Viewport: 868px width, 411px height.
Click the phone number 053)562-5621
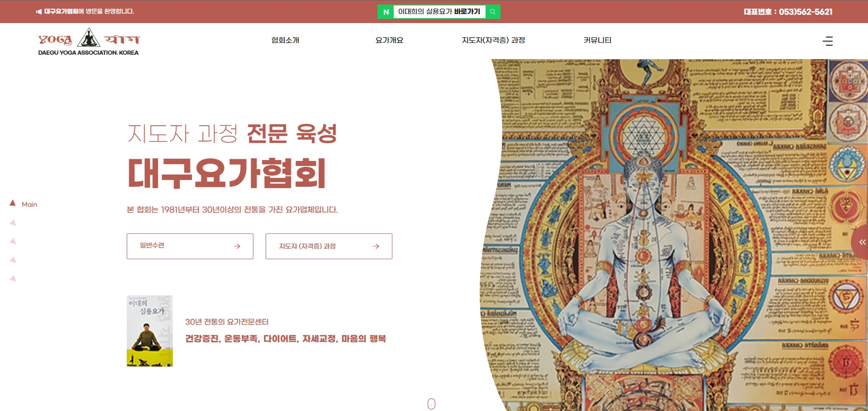(x=806, y=12)
